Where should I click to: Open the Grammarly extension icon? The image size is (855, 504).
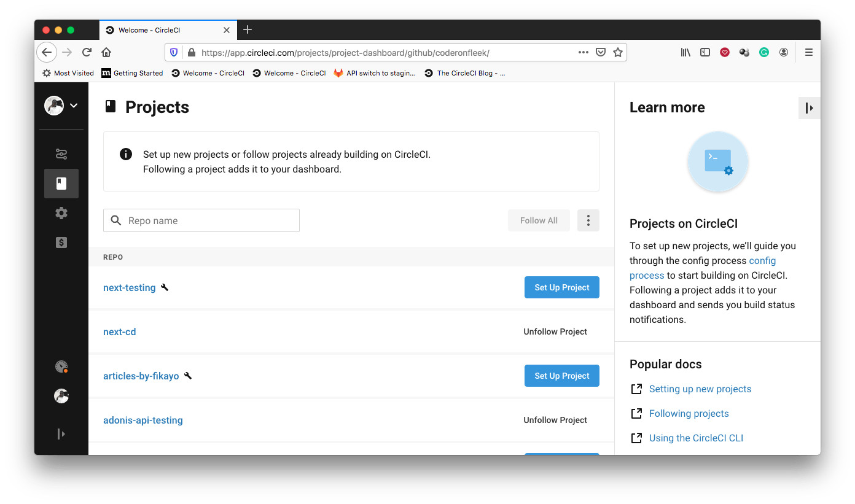point(763,52)
